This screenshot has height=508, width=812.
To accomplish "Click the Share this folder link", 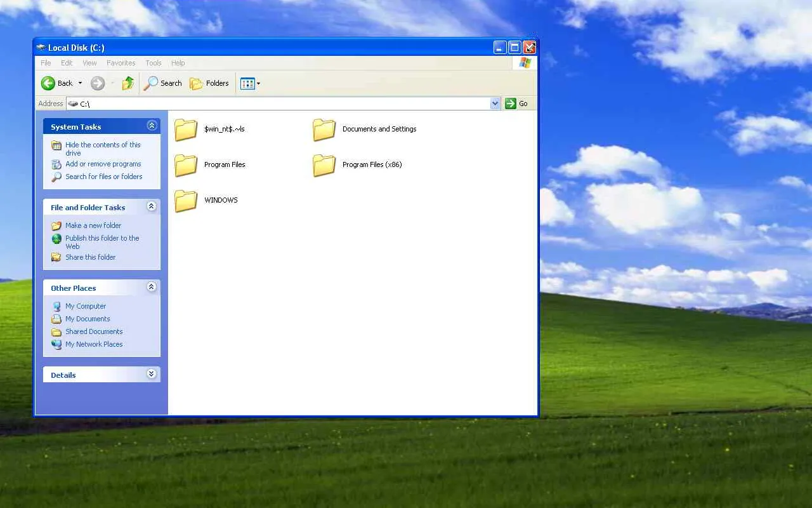I will pos(91,257).
